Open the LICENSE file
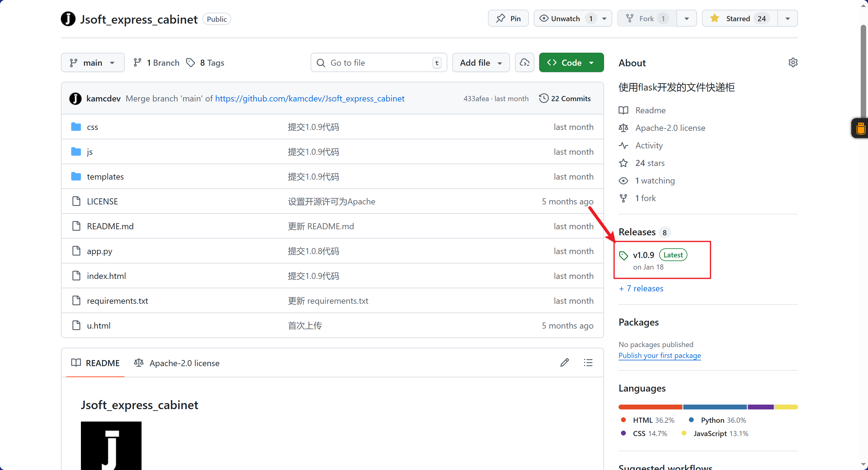Viewport: 868px width, 470px height. [x=102, y=201]
